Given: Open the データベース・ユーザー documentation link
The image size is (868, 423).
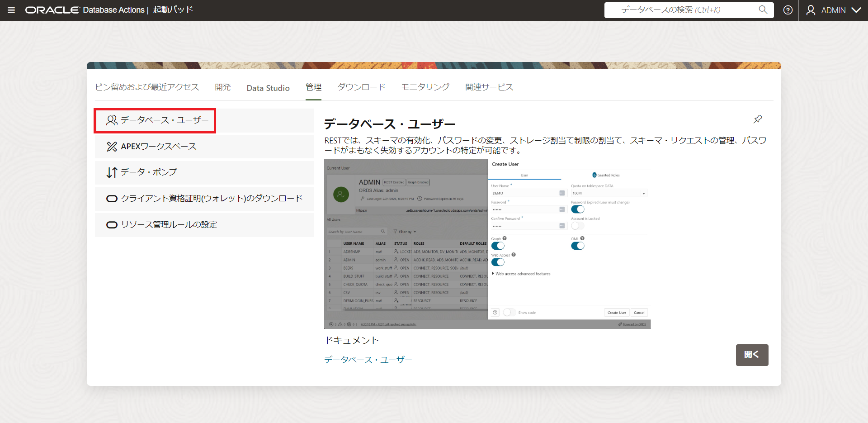Looking at the screenshot, I should click(x=368, y=360).
